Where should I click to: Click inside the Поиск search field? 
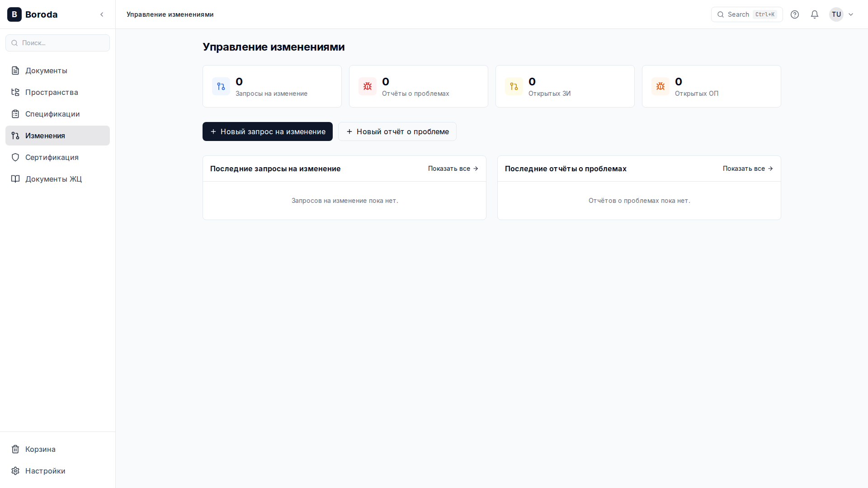(x=57, y=42)
